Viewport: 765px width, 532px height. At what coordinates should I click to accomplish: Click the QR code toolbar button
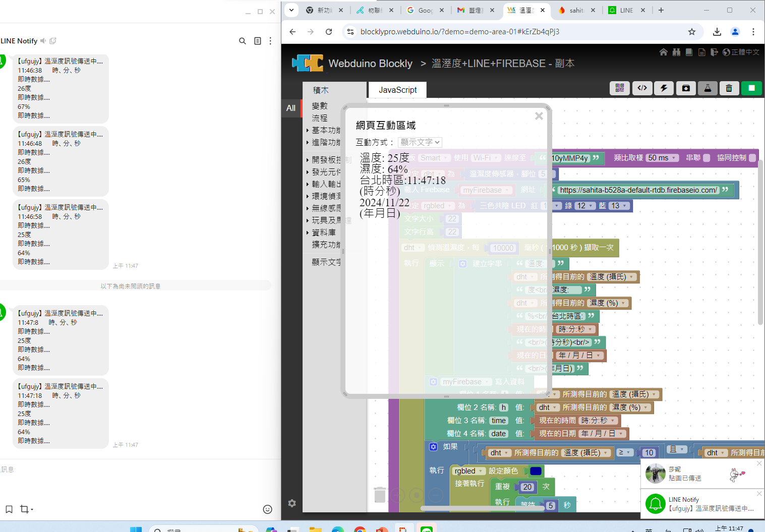coord(620,88)
